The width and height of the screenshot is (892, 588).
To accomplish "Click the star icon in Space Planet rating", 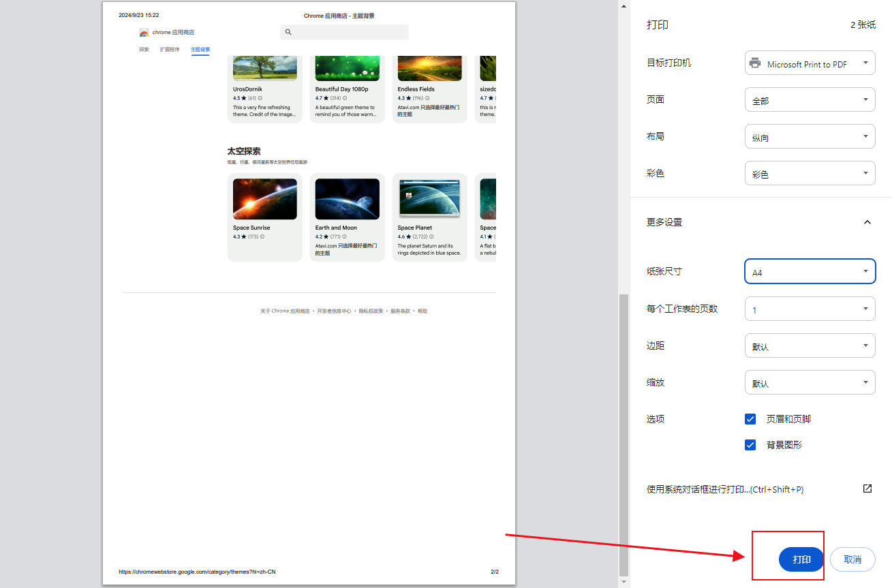I will click(409, 237).
